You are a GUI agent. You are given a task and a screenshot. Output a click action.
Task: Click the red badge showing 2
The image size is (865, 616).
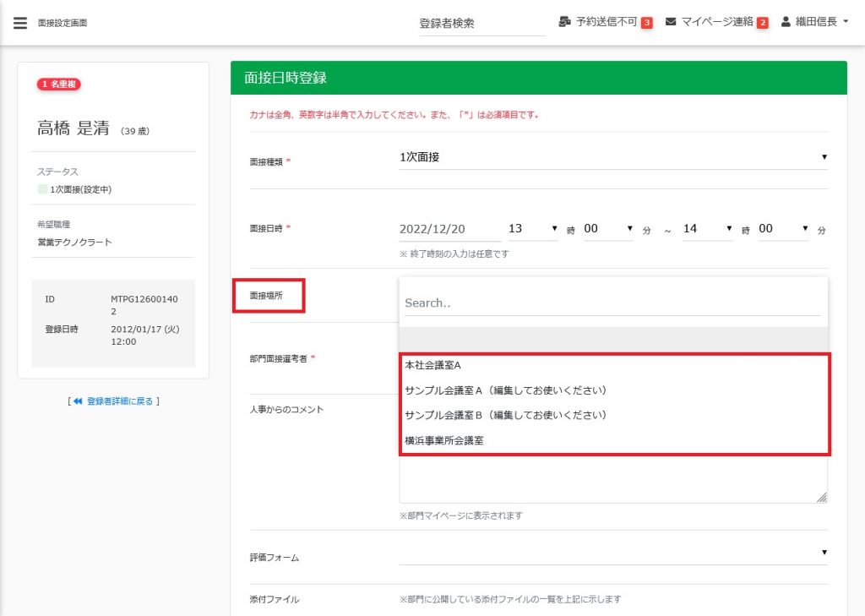tap(762, 23)
